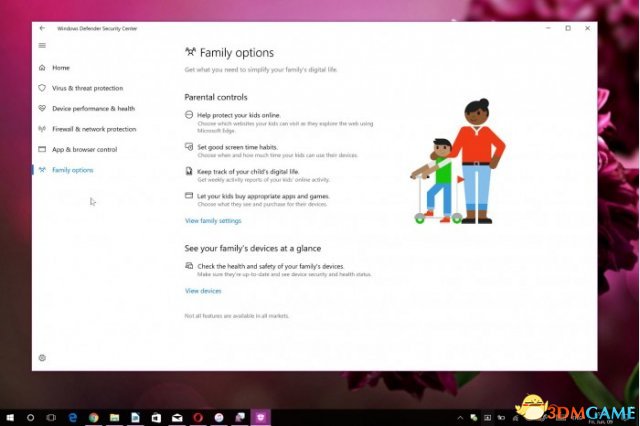This screenshot has width=640, height=426.
Task: Close the Defender Security Center window
Action: tap(587, 28)
